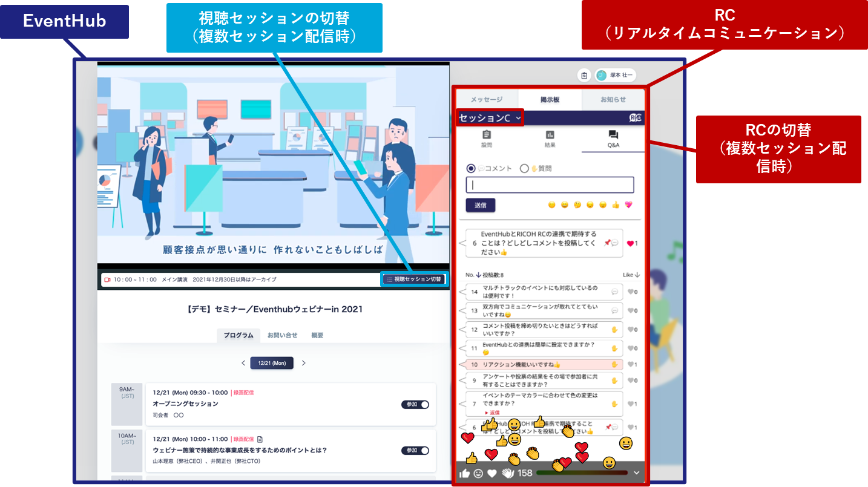Open the お問い合せ tab
The width and height of the screenshot is (868, 487).
point(283,335)
